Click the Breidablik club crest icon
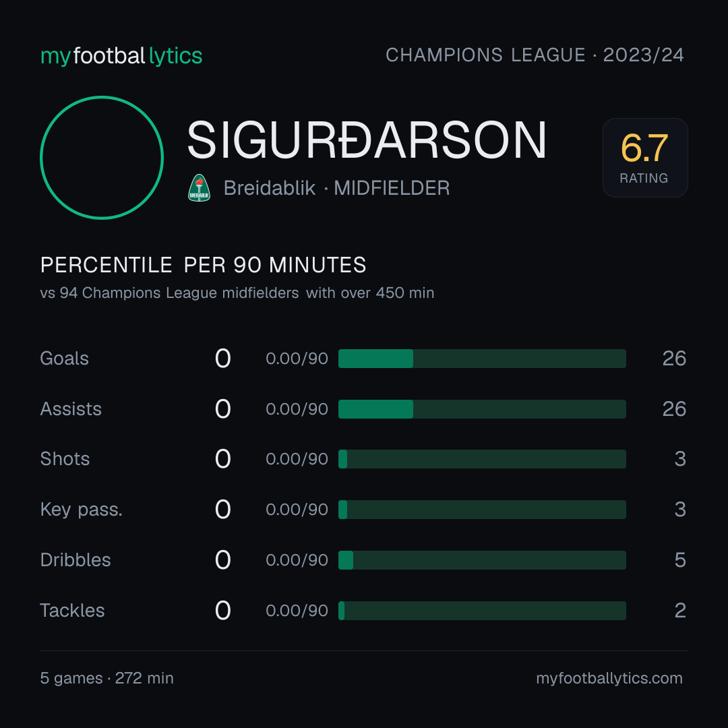 click(199, 187)
